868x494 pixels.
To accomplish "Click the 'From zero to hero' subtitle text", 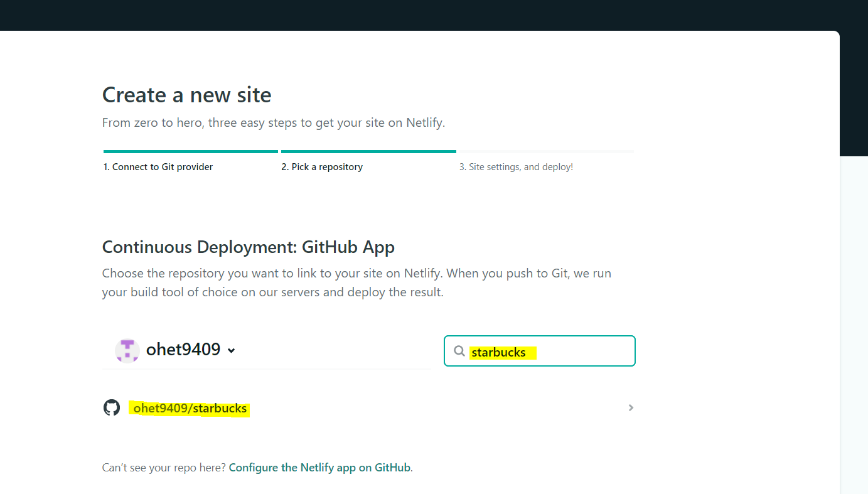I will (274, 123).
